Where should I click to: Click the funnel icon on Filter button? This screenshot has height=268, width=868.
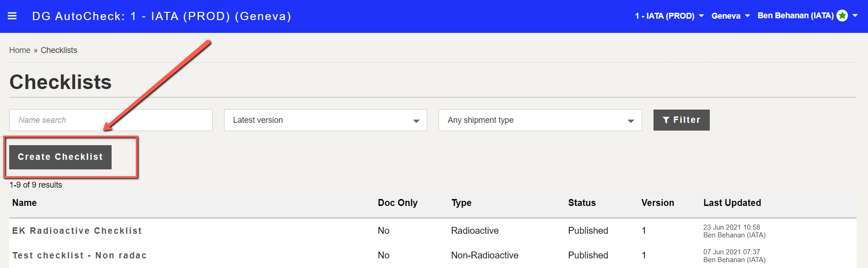tap(666, 120)
